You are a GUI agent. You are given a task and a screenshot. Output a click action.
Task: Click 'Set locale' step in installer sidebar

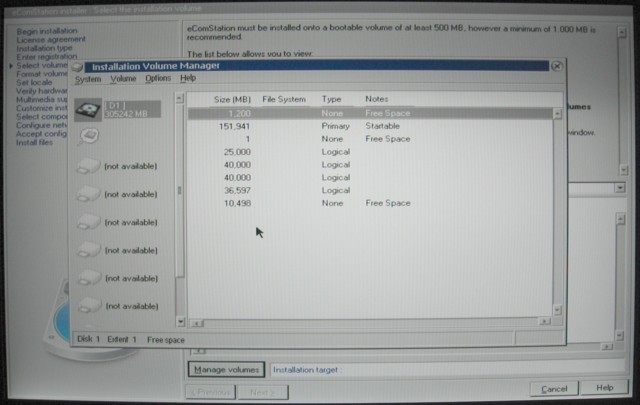34,82
